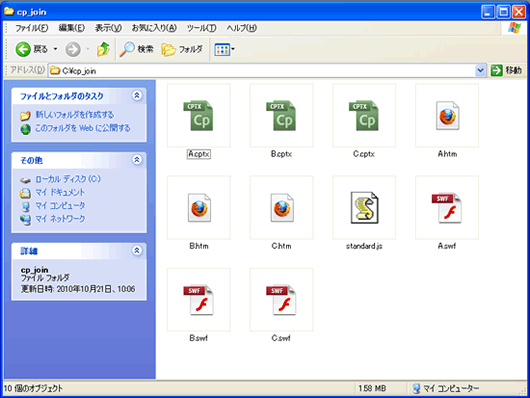This screenshot has width=530, height=398.
Task: Click このフォルダを Web に公開する link
Action: tap(82, 128)
